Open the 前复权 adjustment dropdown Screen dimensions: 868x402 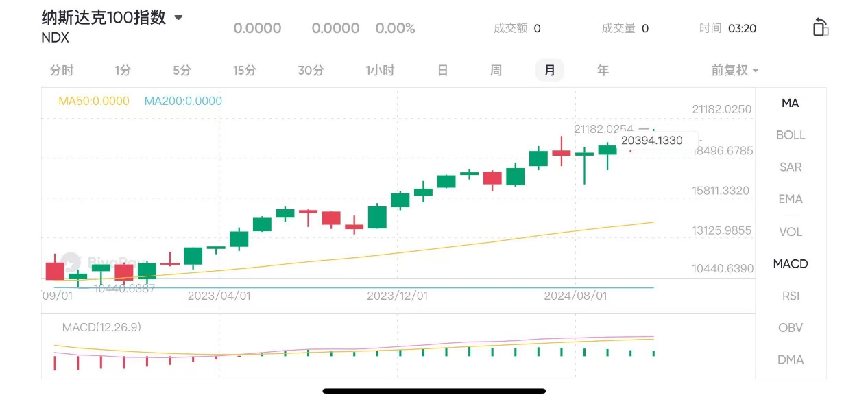pos(735,70)
